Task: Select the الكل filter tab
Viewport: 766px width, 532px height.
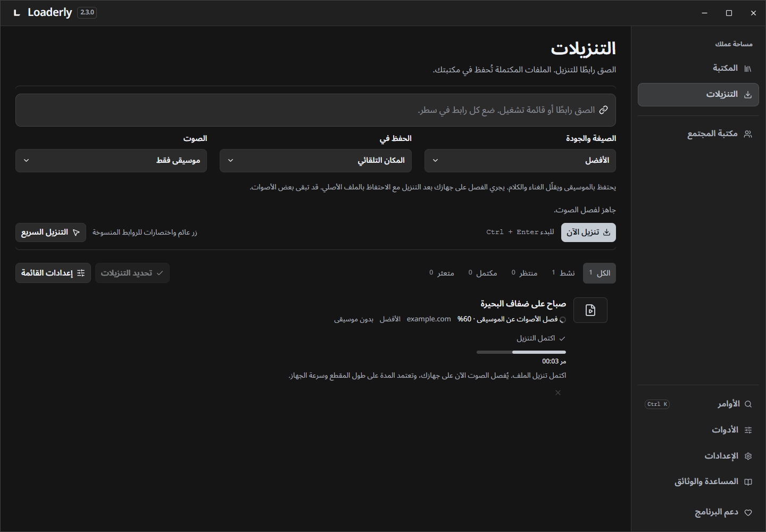Action: tap(600, 273)
